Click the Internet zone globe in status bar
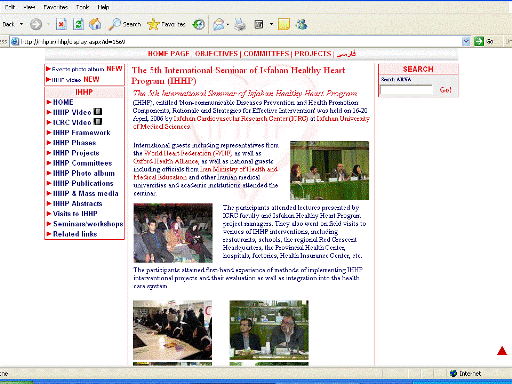Screen dimensions: 512x384 click(x=453, y=373)
